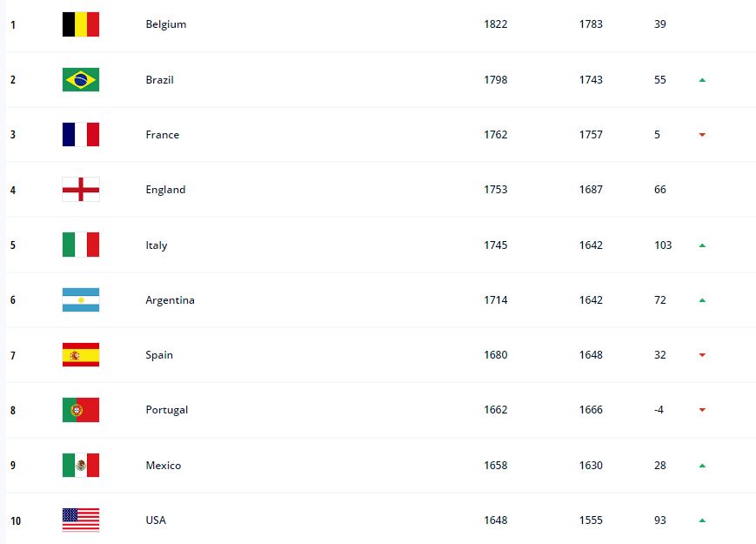Screen dimensions: 756x544
Task: Select the Mexico team name
Action: click(x=163, y=466)
